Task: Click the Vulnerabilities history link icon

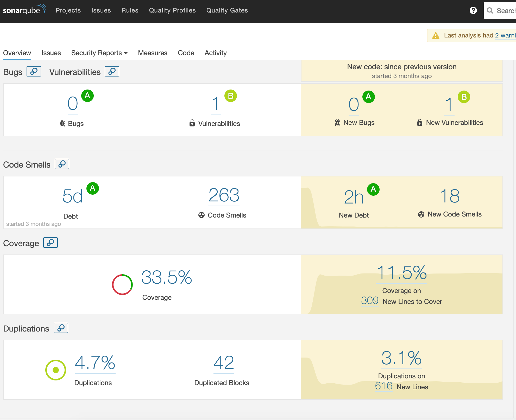Action: pyautogui.click(x=112, y=71)
